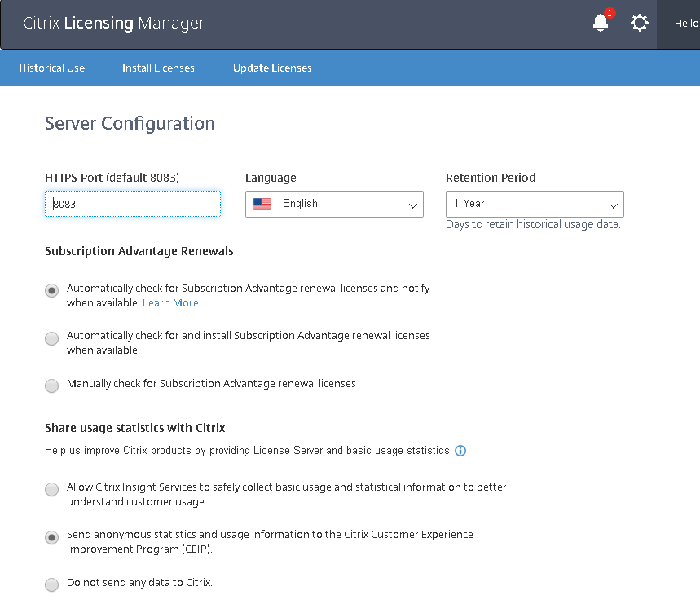Open the notifications bell icon
700x604 pixels.
601,24
